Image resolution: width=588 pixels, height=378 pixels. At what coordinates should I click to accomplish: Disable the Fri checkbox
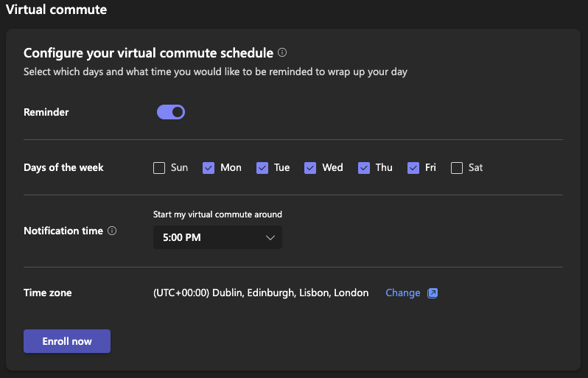413,168
